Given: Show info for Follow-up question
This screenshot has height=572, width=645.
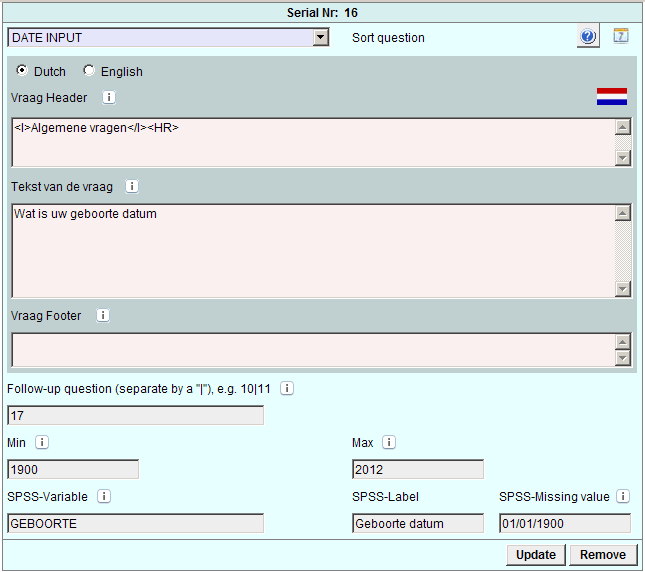Looking at the screenshot, I should tap(287, 388).
